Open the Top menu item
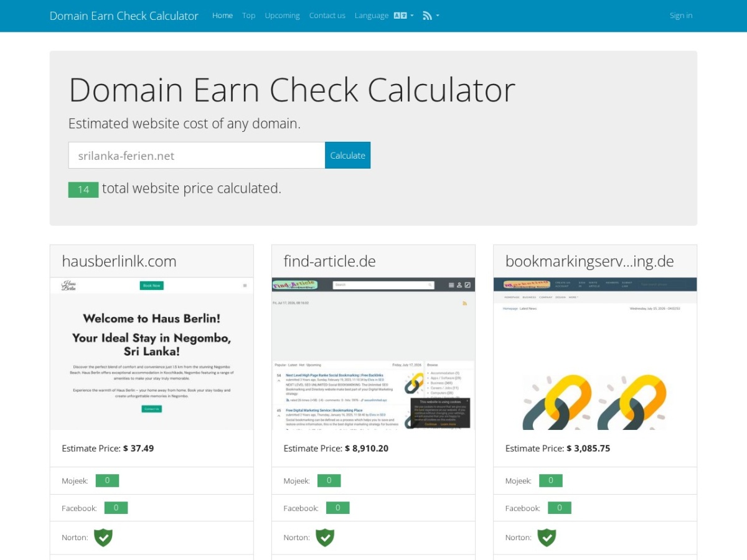The height and width of the screenshot is (560, 747). [x=249, y=16]
